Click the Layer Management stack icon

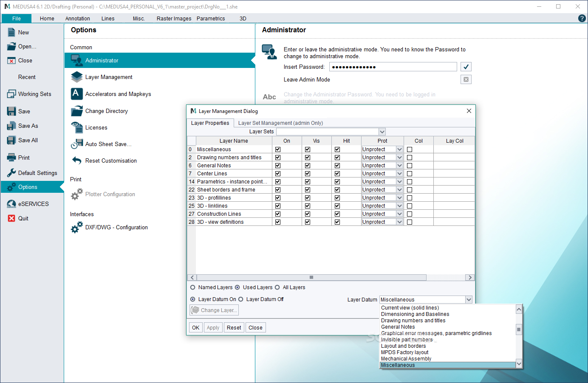[77, 77]
